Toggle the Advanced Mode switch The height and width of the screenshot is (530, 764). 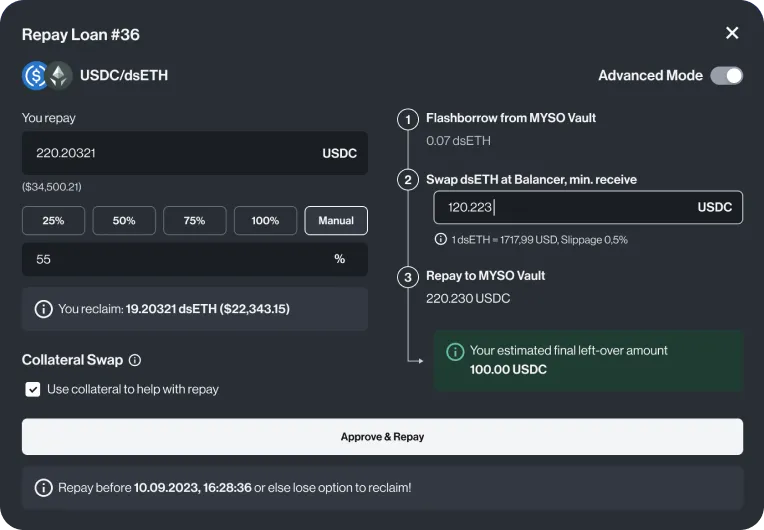pos(726,76)
